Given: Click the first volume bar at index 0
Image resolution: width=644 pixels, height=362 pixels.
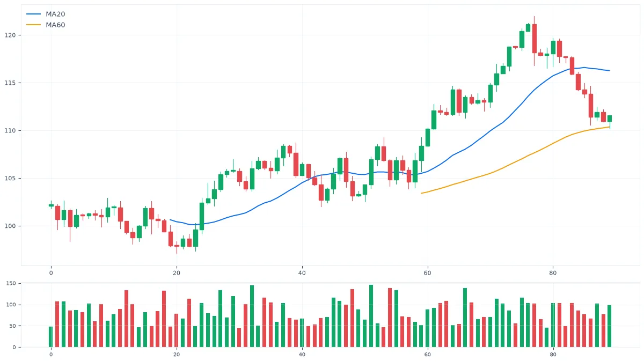Looking at the screenshot, I should point(51,337).
